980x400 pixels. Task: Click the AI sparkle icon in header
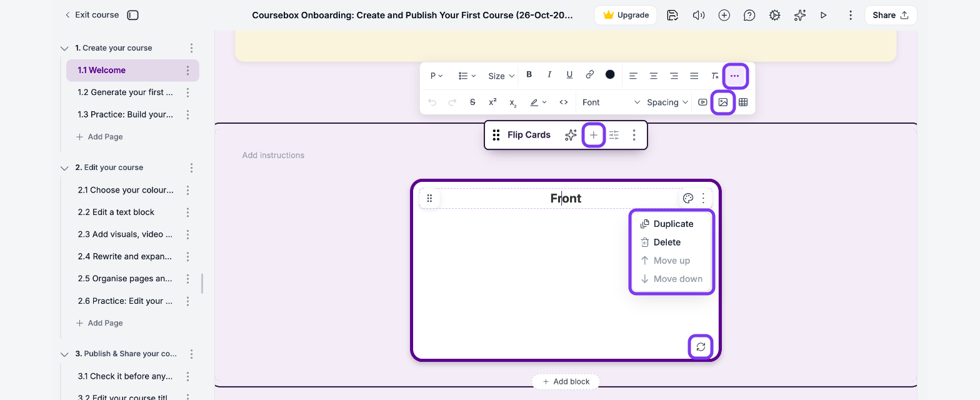800,15
